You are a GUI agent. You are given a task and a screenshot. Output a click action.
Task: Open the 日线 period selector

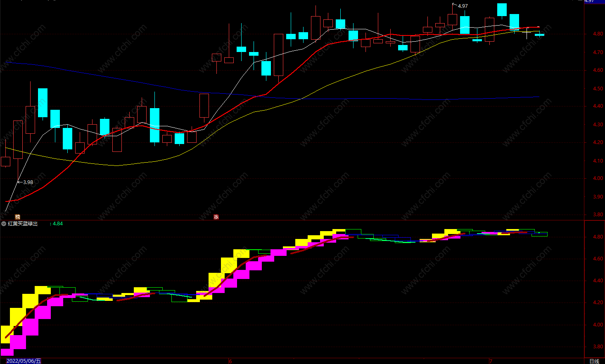[x=594, y=361]
